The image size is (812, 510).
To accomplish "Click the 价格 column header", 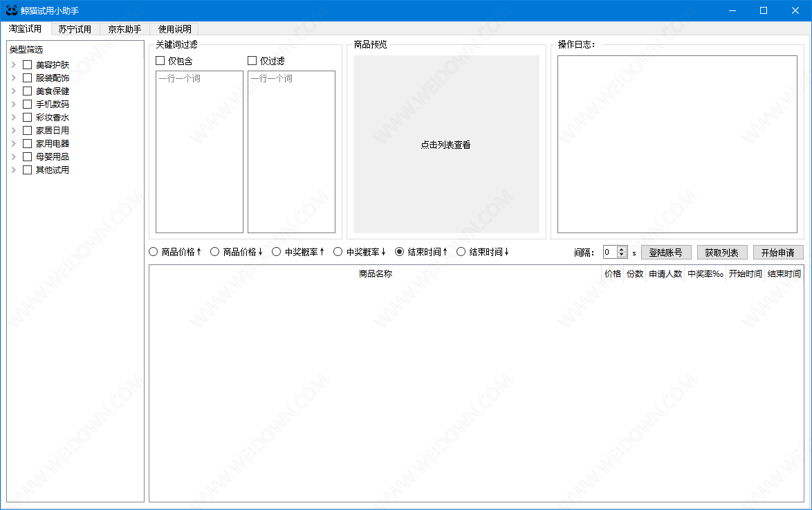I will click(x=613, y=273).
